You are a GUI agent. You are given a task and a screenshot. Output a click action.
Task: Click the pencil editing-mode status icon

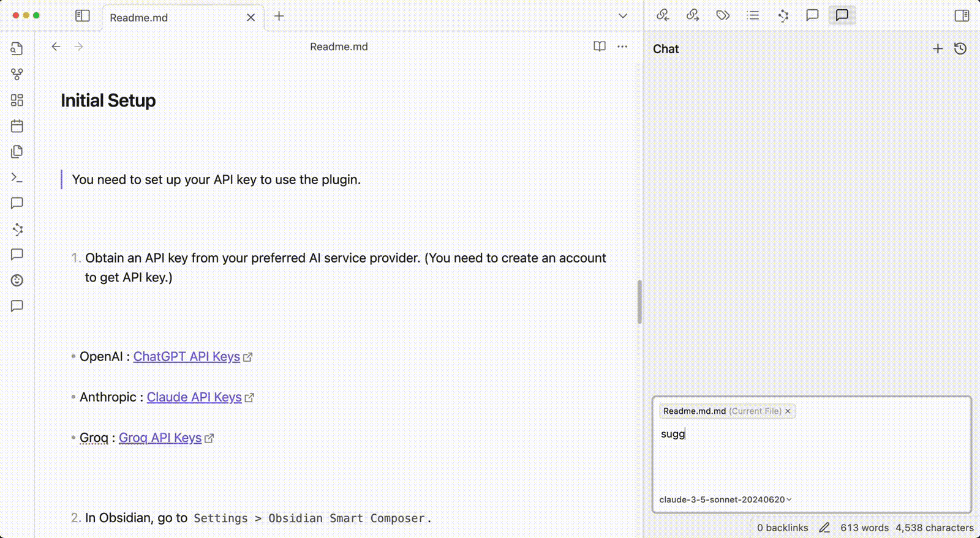[824, 528]
